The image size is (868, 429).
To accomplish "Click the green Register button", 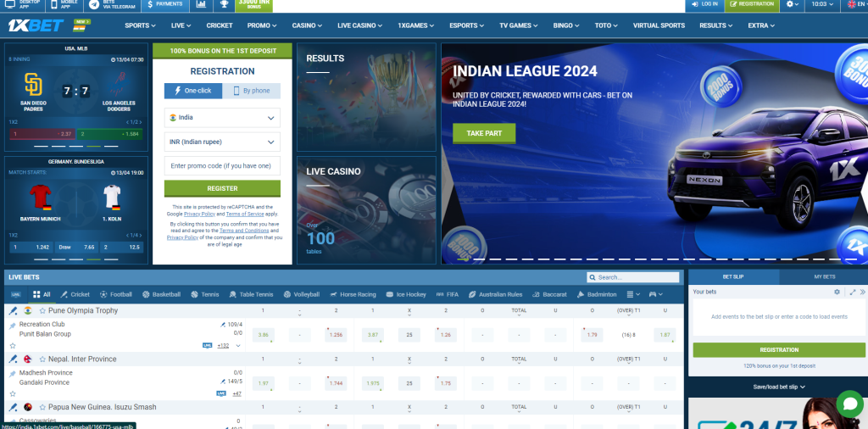I will [x=222, y=188].
